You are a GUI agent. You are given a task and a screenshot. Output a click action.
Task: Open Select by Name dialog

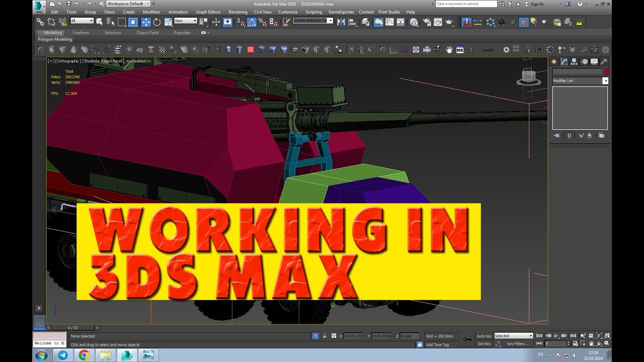pos(110,22)
